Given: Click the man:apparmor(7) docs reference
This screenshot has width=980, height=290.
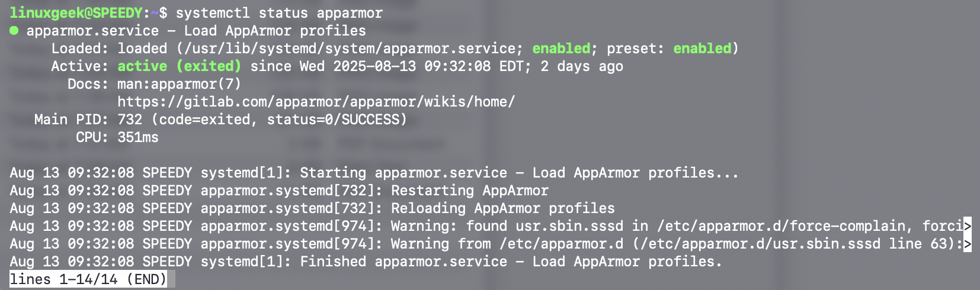Looking at the screenshot, I should pos(179,84).
